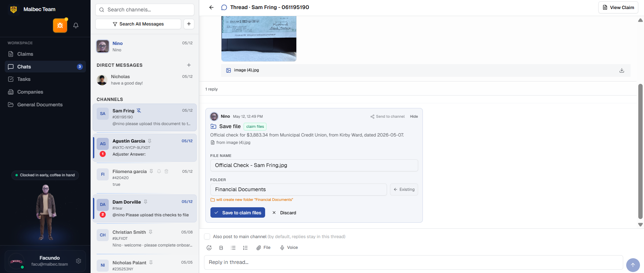Switch to Existing folder selection

pos(404,189)
